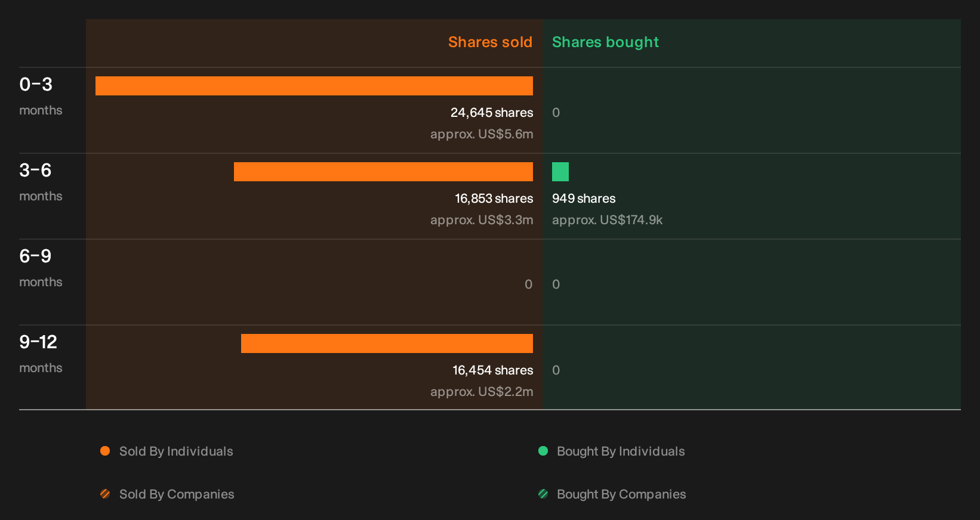Click the bought 0 in 9-12 months row
The width and height of the screenshot is (980, 520).
(556, 370)
